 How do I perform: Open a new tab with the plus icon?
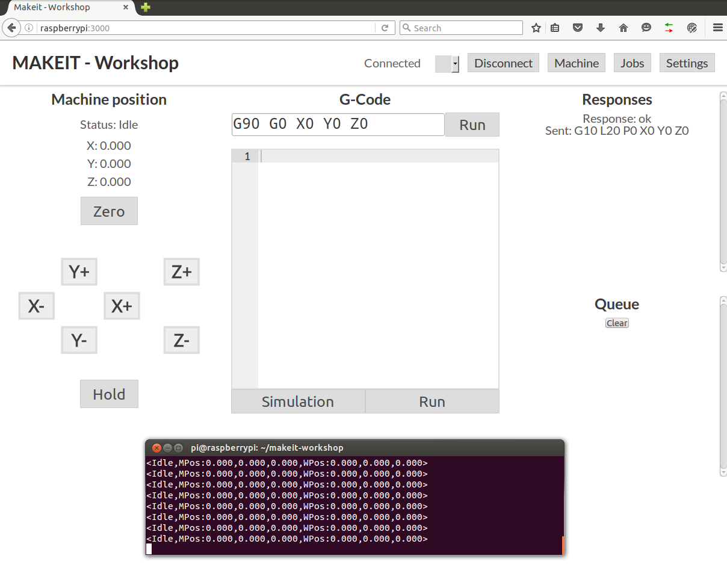(x=146, y=7)
